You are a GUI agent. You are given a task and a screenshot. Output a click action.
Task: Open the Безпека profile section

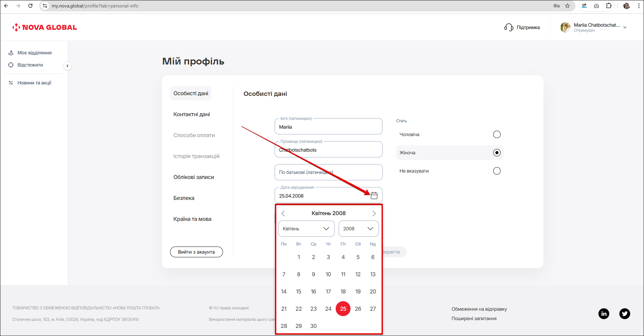click(184, 198)
